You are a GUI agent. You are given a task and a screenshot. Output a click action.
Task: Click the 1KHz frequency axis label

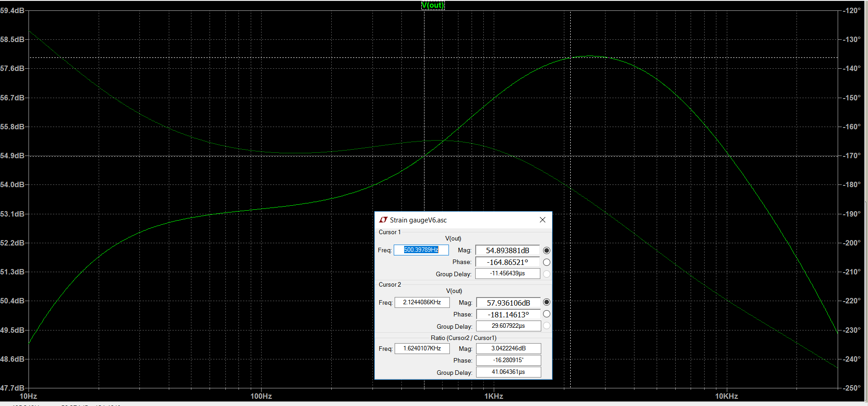tap(494, 397)
